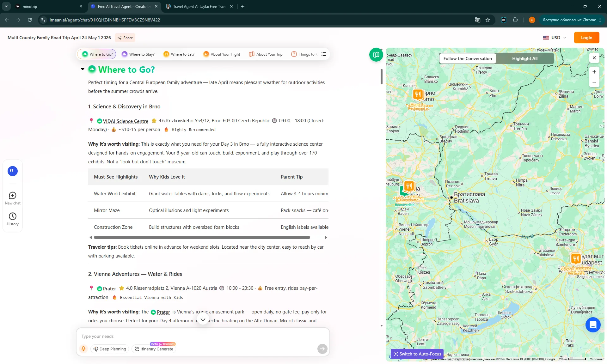The image size is (607, 364).
Task: Collapse the Where to Go? section
Action: pos(83,69)
